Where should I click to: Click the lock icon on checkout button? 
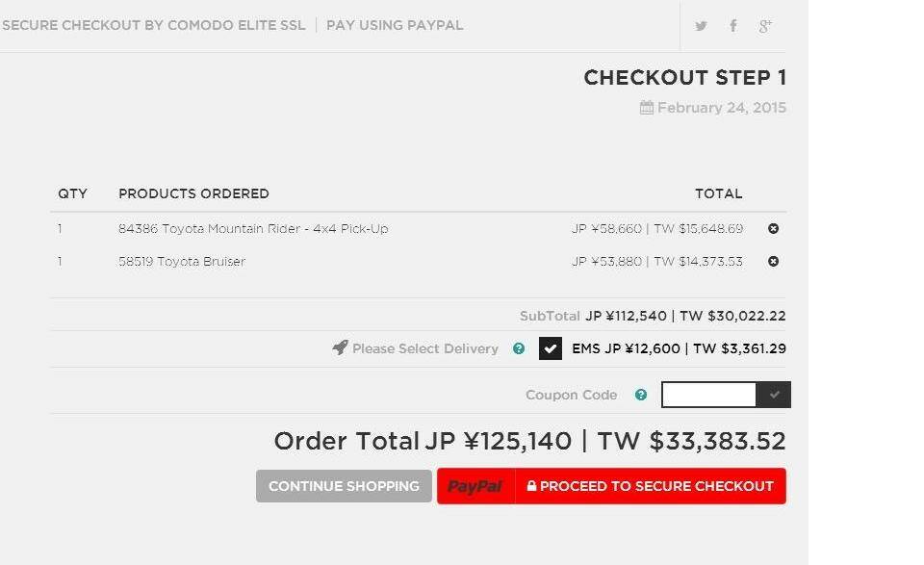[x=531, y=486]
